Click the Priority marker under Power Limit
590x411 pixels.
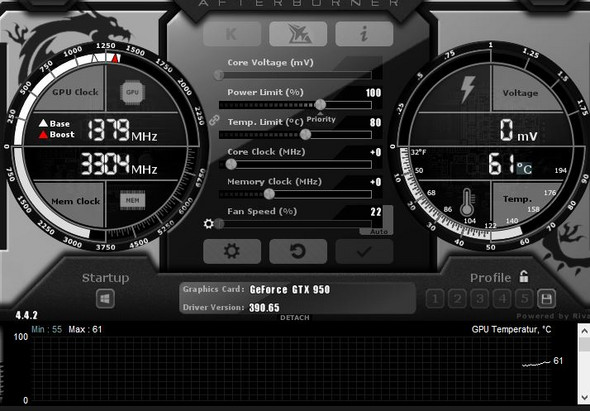pyautogui.click(x=321, y=118)
